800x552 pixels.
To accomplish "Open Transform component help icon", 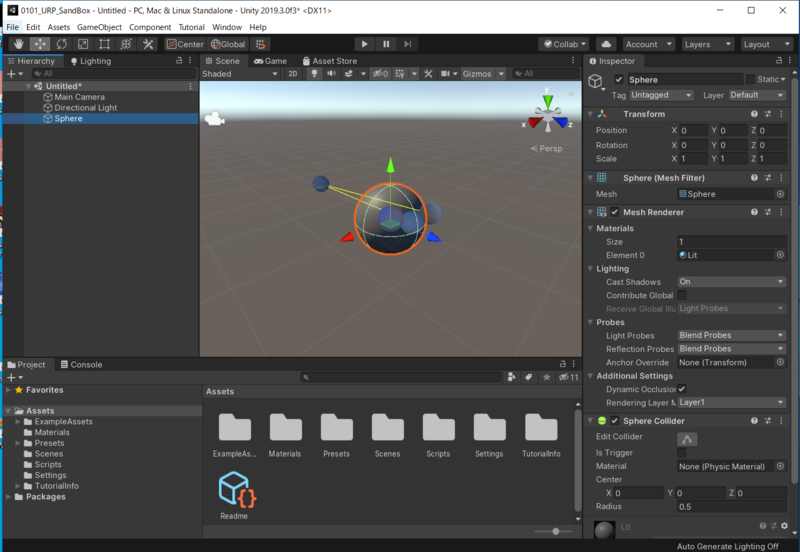I will [x=754, y=114].
